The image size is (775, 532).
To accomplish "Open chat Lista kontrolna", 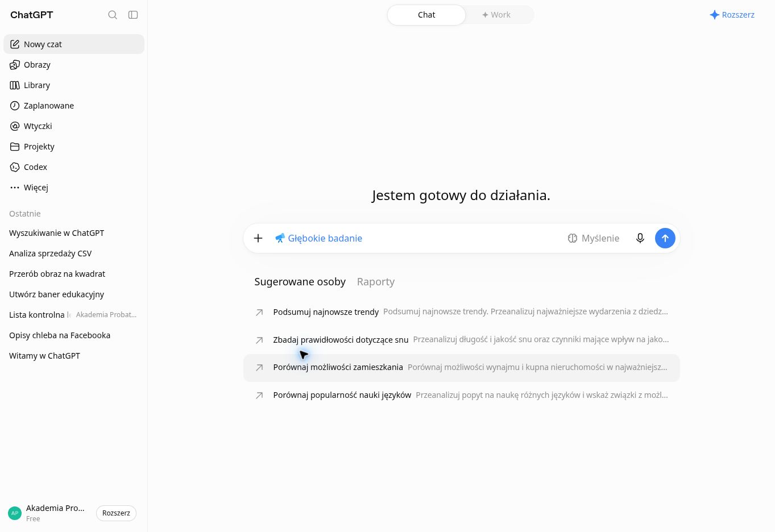I will click(x=74, y=314).
